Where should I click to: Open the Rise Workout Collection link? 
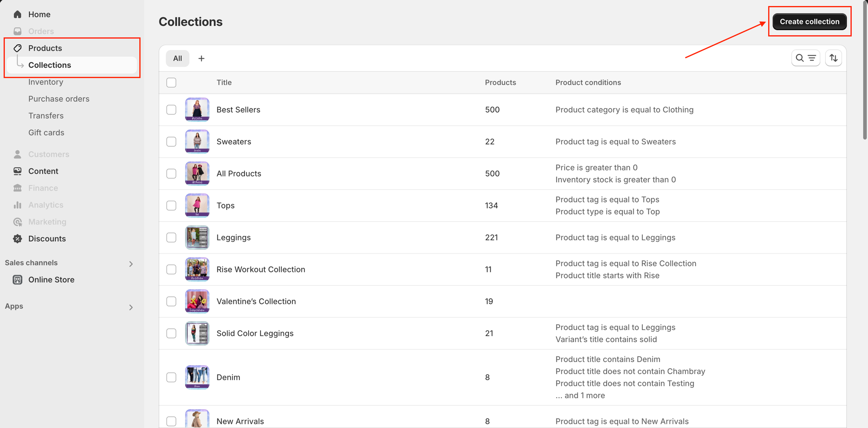(x=261, y=269)
